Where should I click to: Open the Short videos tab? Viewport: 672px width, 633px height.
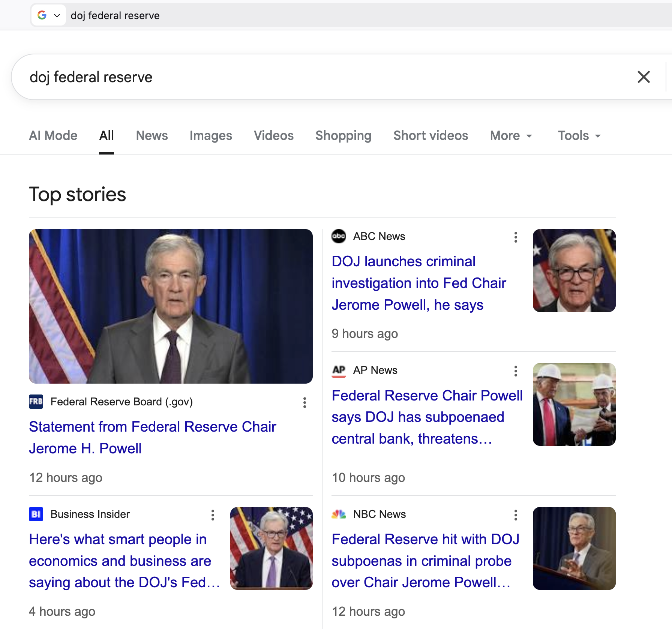point(431,135)
